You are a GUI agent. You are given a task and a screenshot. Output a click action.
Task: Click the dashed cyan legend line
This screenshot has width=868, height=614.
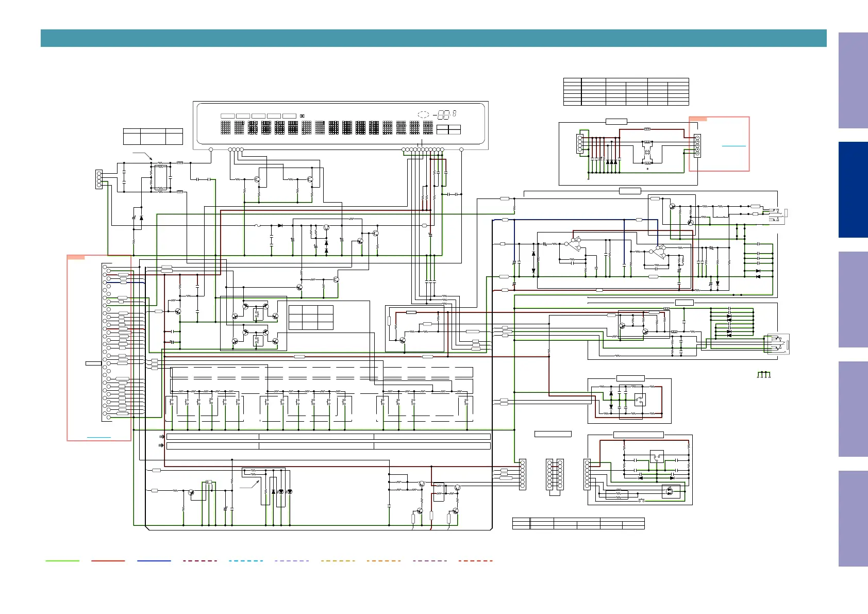pyautogui.click(x=246, y=560)
